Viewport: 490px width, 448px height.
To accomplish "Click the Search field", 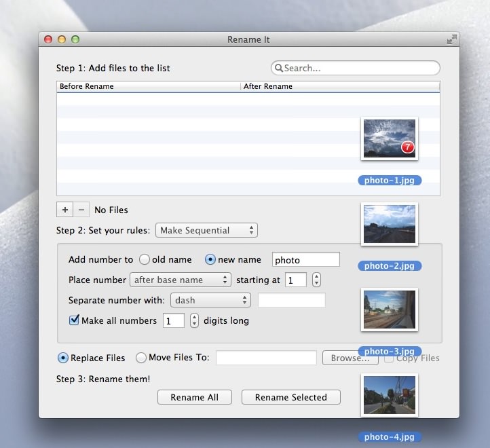I will pos(356,68).
